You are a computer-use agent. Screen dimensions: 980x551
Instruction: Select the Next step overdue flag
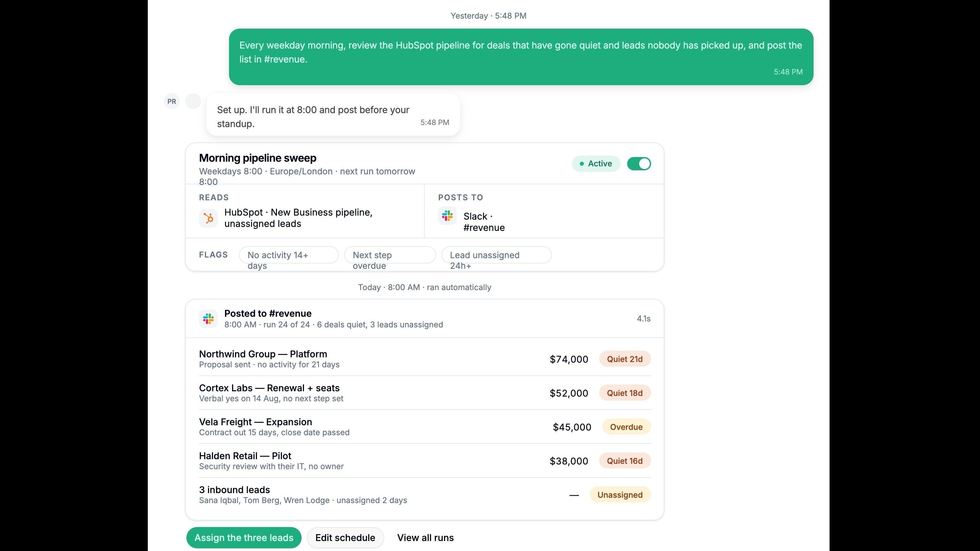point(390,255)
